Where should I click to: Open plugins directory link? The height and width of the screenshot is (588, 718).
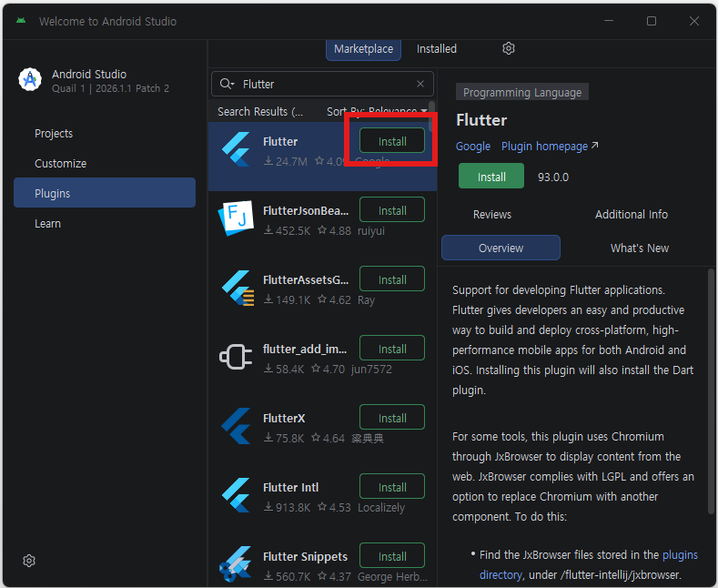(589, 564)
